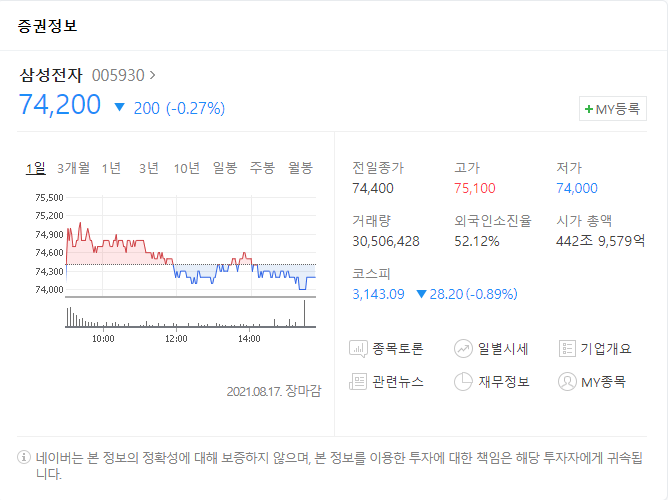Click the 관련뉴스 newspaper icon
The image size is (668, 500).
(x=358, y=382)
